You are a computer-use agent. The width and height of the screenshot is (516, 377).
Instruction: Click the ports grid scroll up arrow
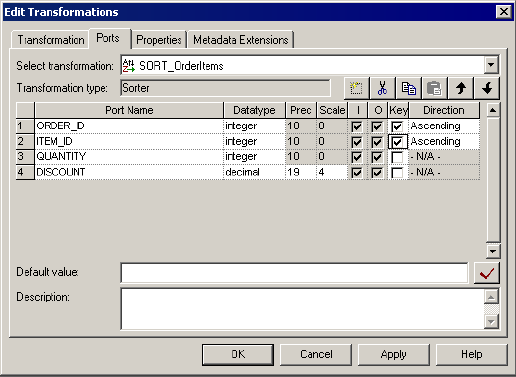(493, 110)
